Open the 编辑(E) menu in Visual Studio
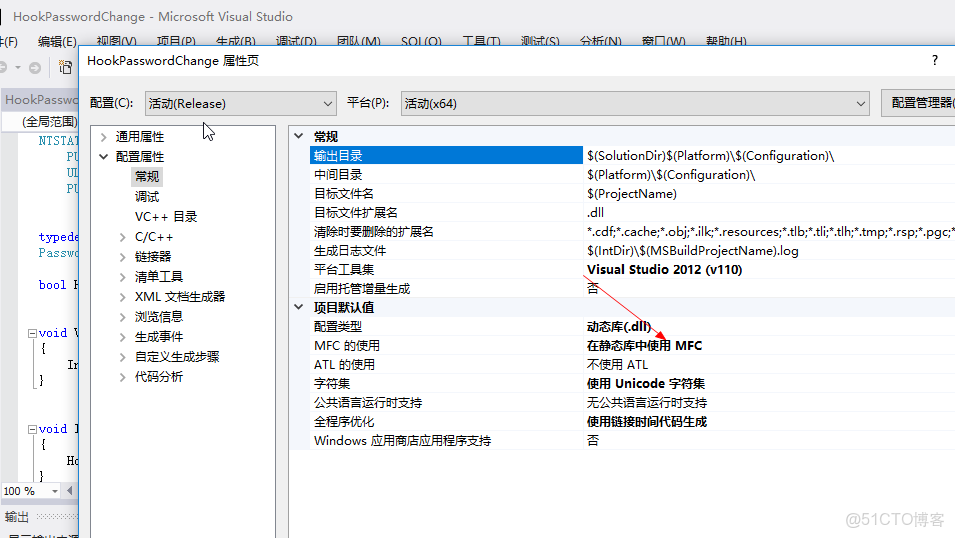The width and height of the screenshot is (955, 538). [x=57, y=41]
